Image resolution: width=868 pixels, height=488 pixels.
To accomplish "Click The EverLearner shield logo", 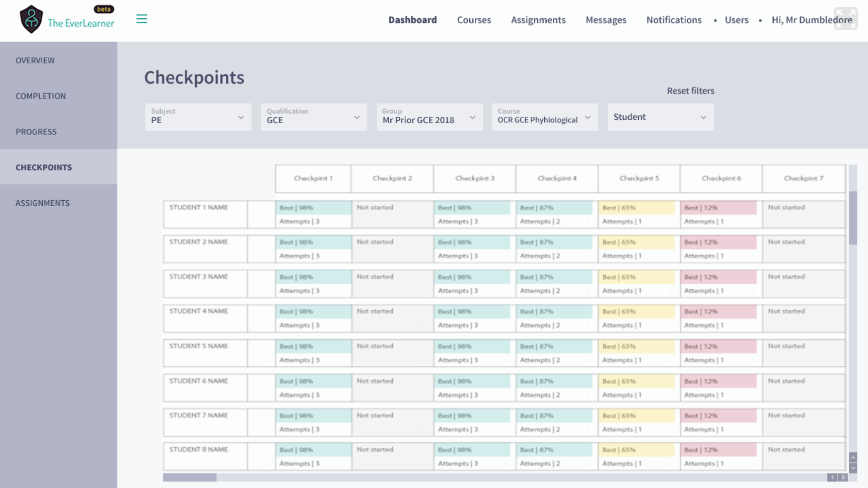I will click(31, 19).
